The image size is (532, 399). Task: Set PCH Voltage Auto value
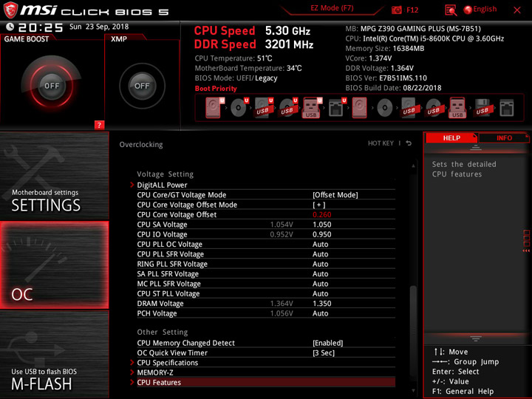[x=320, y=313]
